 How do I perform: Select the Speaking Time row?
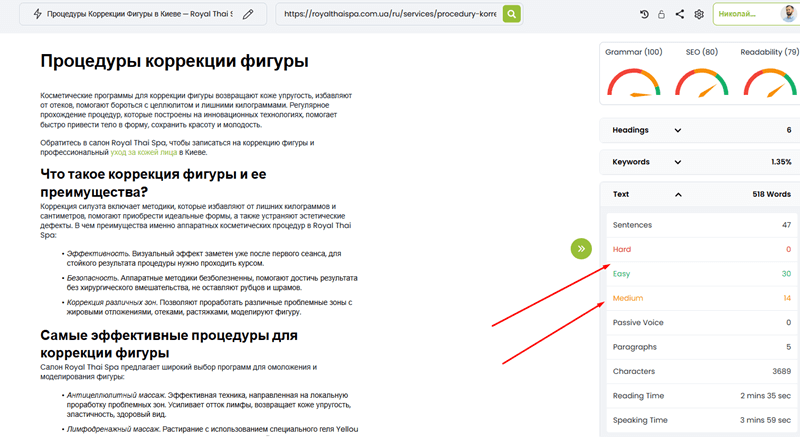[x=702, y=421]
